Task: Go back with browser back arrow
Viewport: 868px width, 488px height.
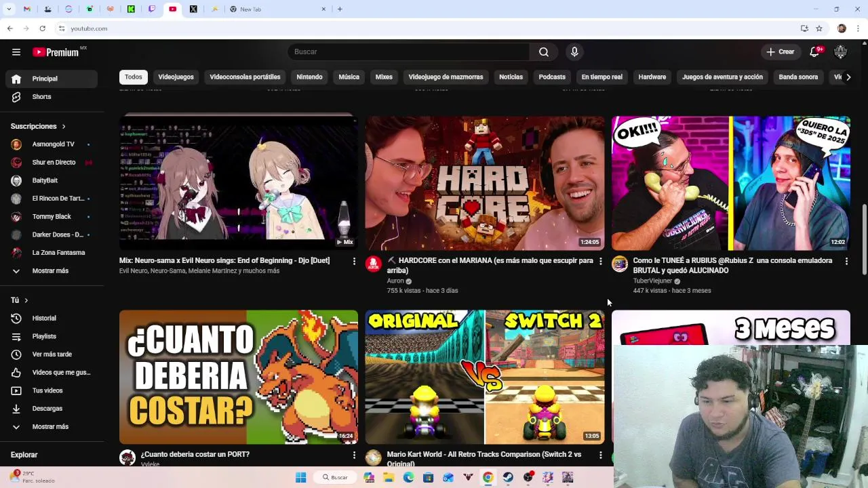Action: tap(9, 28)
